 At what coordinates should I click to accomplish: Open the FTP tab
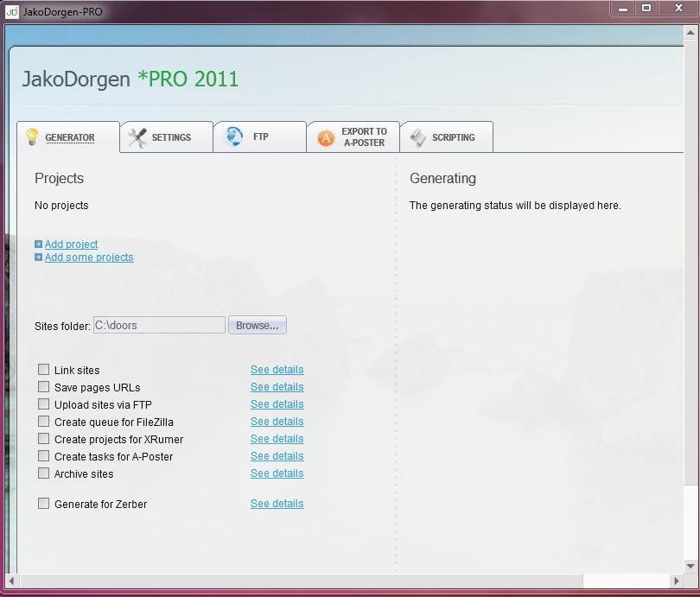click(260, 137)
